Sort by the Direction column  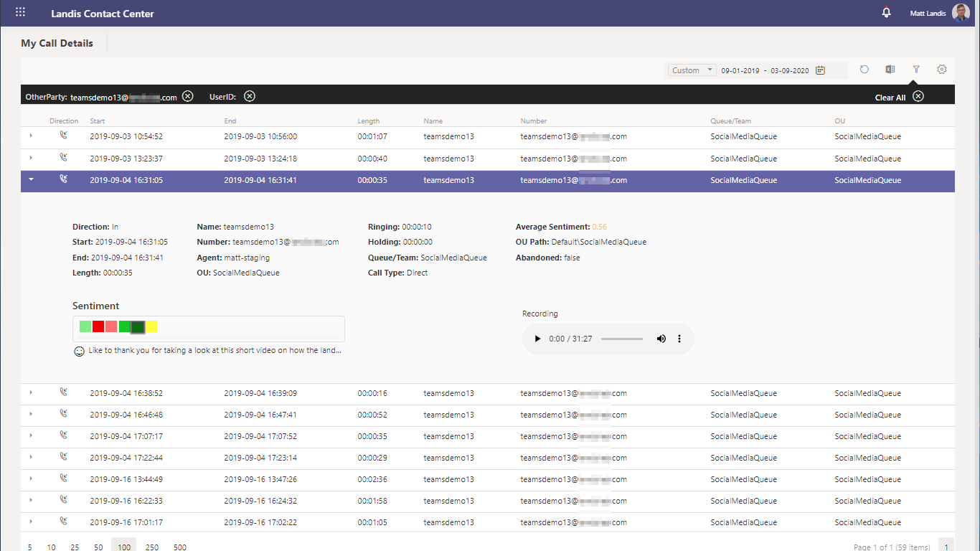(64, 121)
